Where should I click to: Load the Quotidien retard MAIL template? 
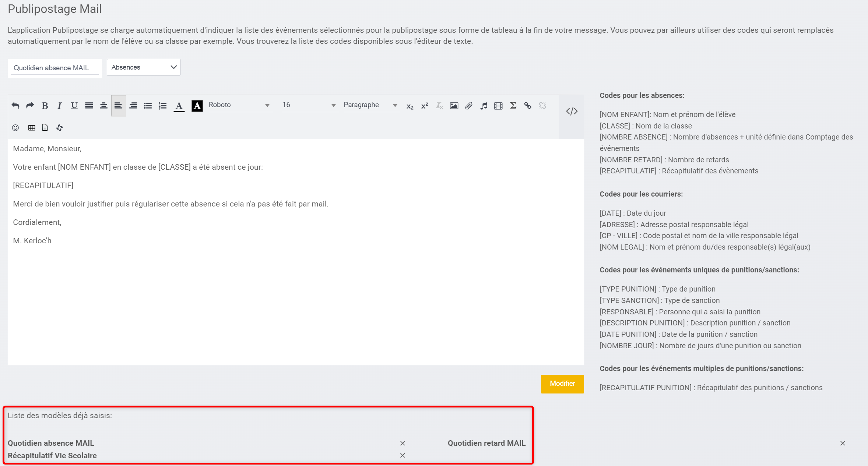pyautogui.click(x=486, y=443)
